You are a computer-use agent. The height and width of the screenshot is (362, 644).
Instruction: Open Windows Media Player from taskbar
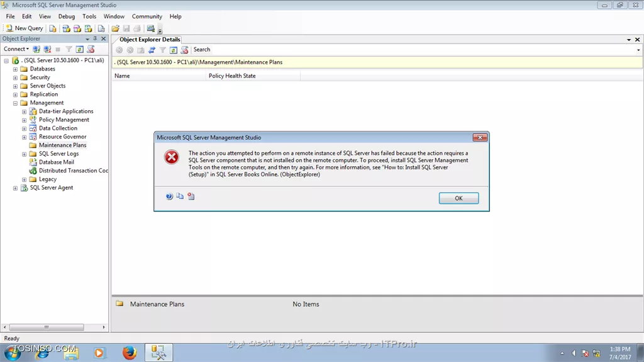(99, 353)
